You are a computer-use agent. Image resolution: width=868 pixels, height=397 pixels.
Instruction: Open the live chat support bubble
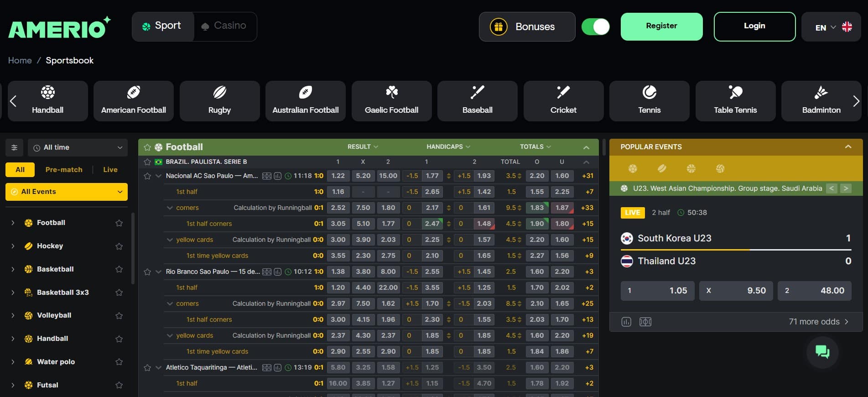(x=822, y=352)
